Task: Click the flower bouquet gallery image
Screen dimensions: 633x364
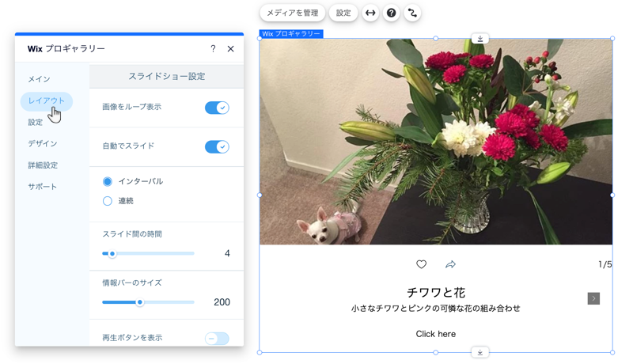Action: (x=436, y=142)
